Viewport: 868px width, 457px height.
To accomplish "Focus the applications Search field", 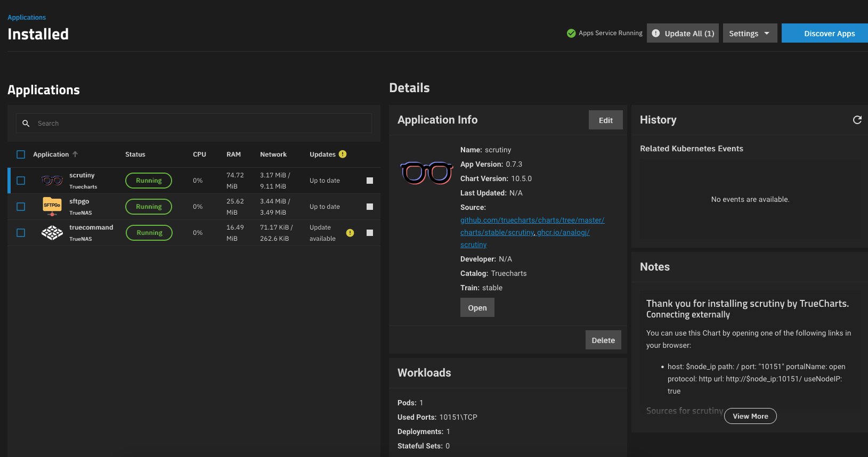I will tap(194, 124).
